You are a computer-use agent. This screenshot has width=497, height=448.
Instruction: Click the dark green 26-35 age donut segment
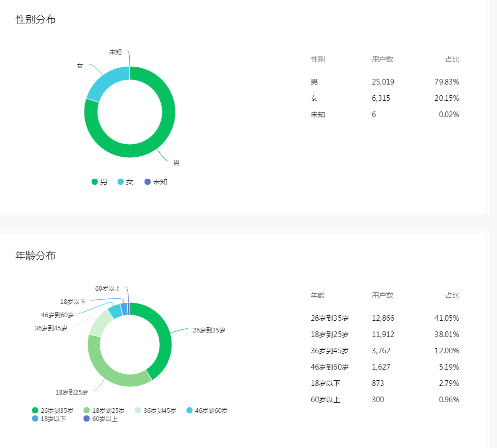click(164, 336)
